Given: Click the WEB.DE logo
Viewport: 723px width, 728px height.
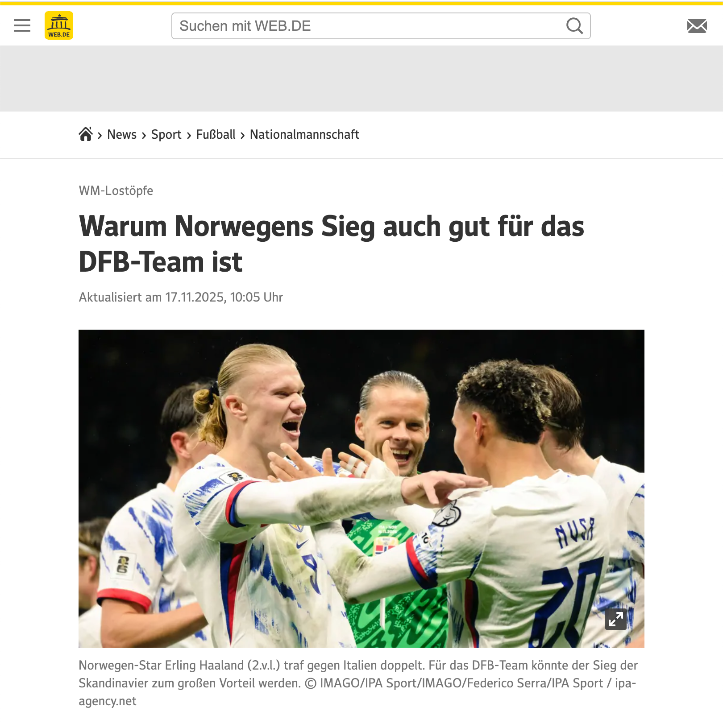Looking at the screenshot, I should (x=59, y=25).
